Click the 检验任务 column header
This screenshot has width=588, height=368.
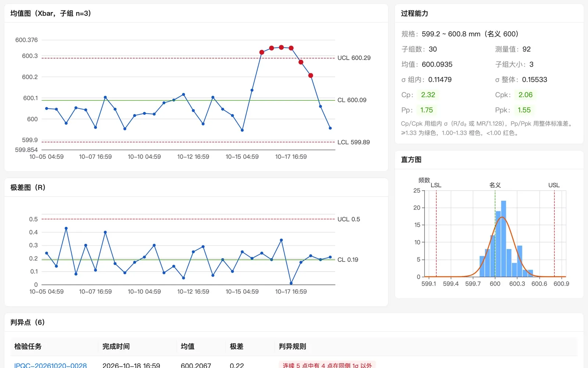[x=28, y=346]
